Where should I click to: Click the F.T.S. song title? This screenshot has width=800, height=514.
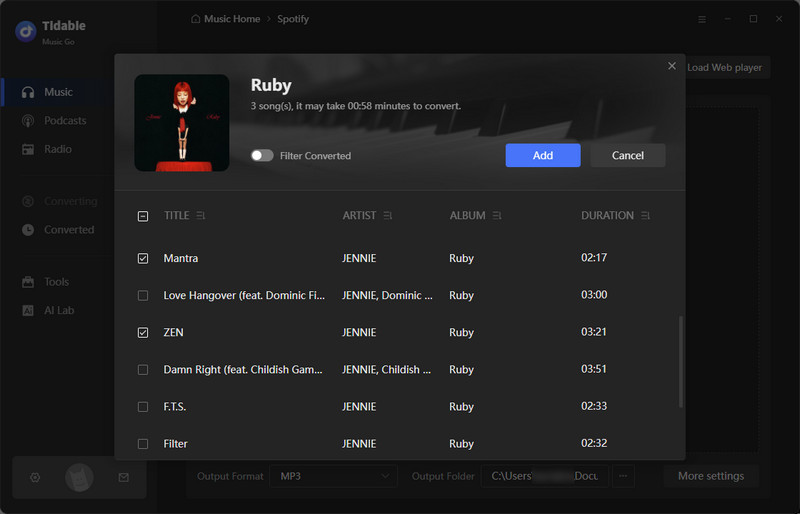[x=174, y=407]
